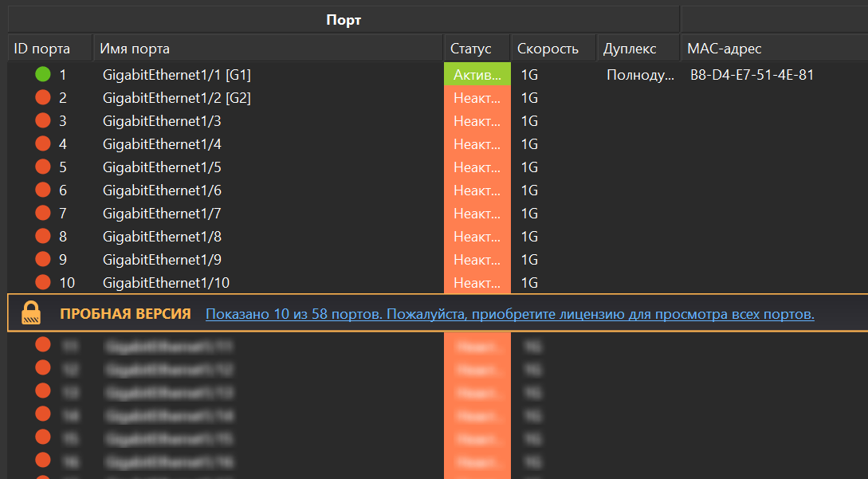Sort by the "Имя порта" column header
The height and width of the screenshot is (479, 868).
click(135, 49)
